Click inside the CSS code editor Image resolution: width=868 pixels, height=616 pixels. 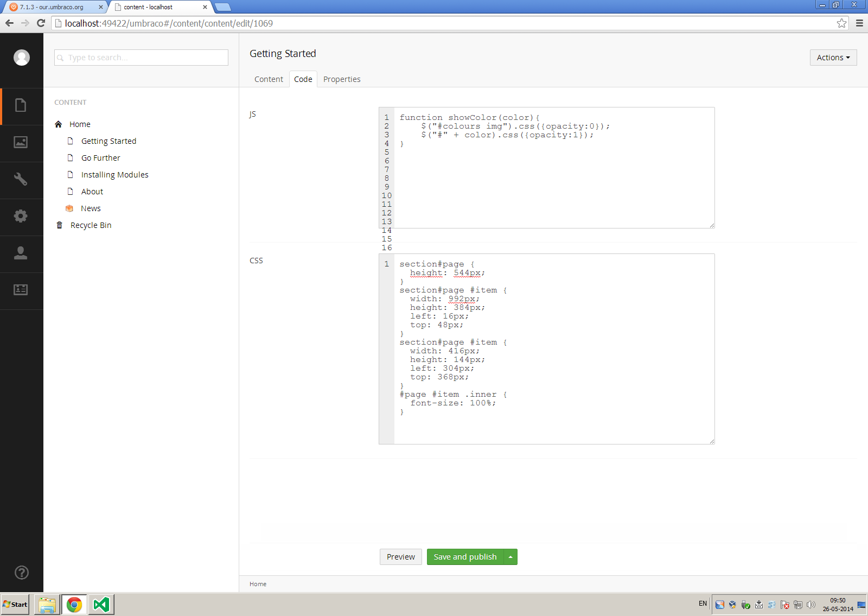coord(553,349)
